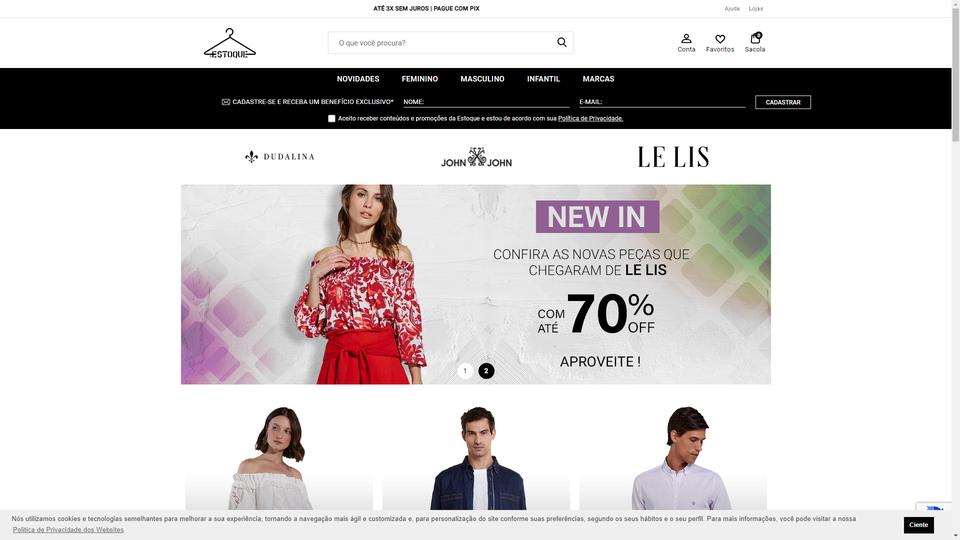Check the accept promotions checkbox

[332, 119]
